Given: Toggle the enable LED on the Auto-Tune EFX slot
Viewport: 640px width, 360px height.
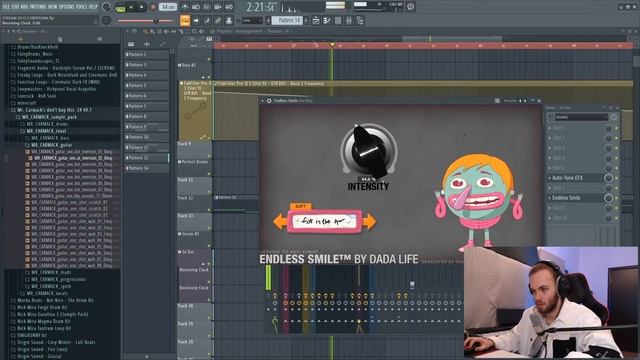Looking at the screenshot, I should (616, 178).
